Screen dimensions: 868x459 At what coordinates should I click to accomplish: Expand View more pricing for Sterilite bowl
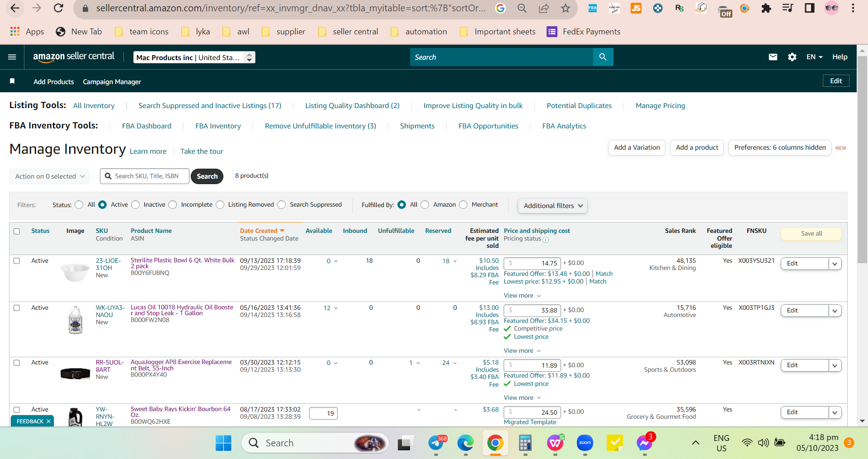coord(522,296)
